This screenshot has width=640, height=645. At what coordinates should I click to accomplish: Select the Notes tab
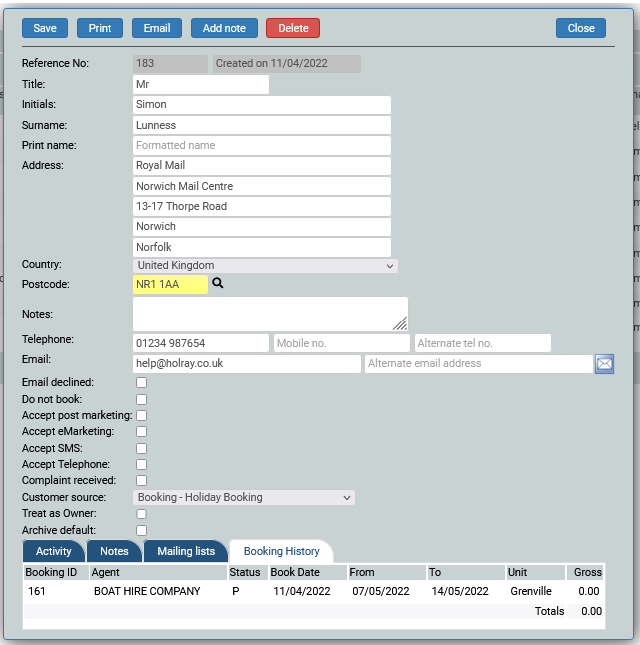[114, 551]
